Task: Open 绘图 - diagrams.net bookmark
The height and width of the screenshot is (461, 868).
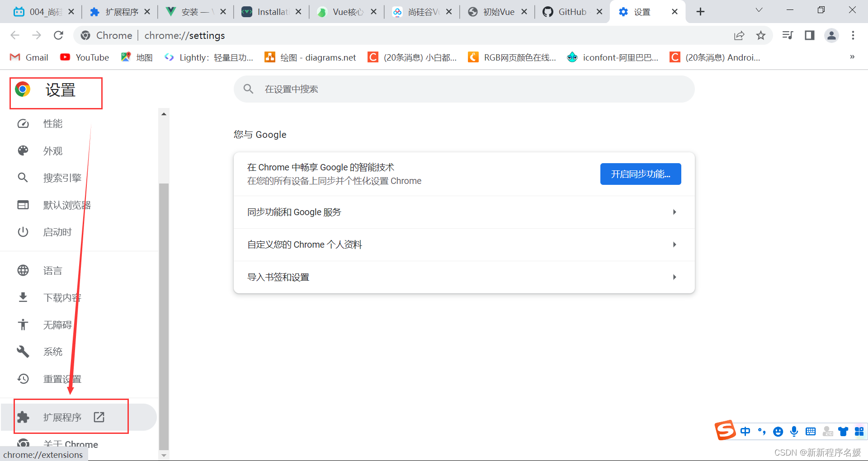Action: pyautogui.click(x=311, y=57)
